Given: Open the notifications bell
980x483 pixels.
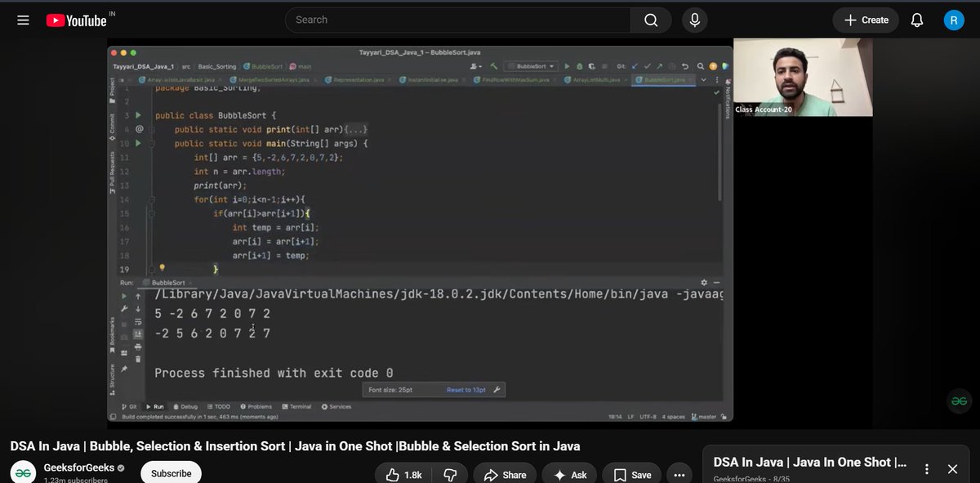Looking at the screenshot, I should [x=917, y=20].
